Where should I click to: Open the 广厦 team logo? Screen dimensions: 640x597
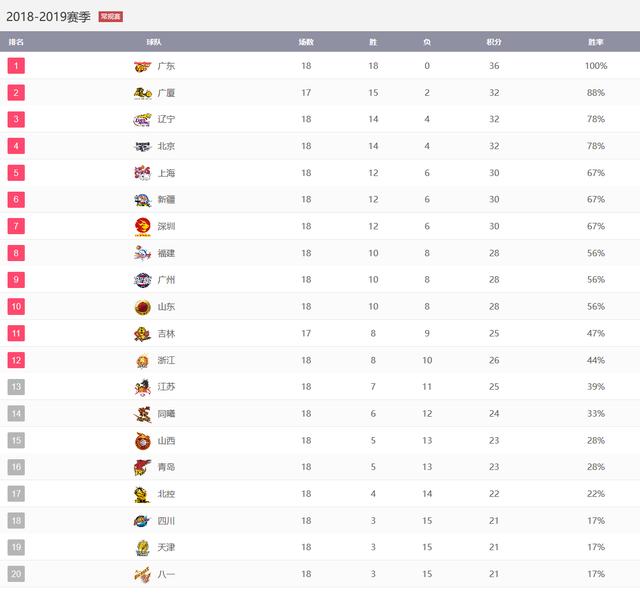click(x=142, y=93)
